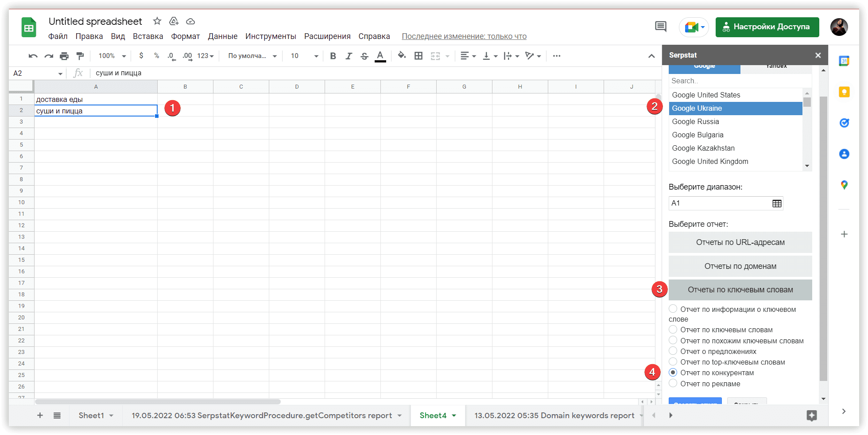
Task: Click the Explore icon at bottom right
Action: pos(811,416)
